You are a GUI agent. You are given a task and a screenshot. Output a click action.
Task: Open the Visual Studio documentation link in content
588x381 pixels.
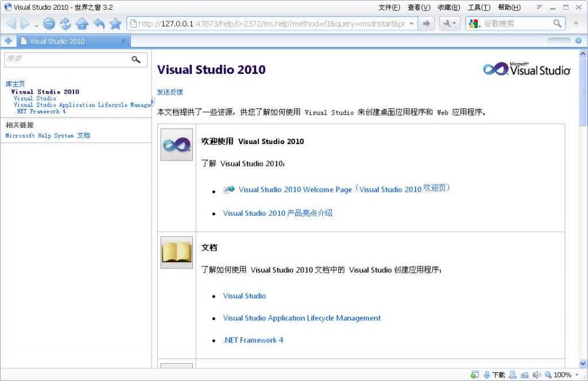click(245, 296)
